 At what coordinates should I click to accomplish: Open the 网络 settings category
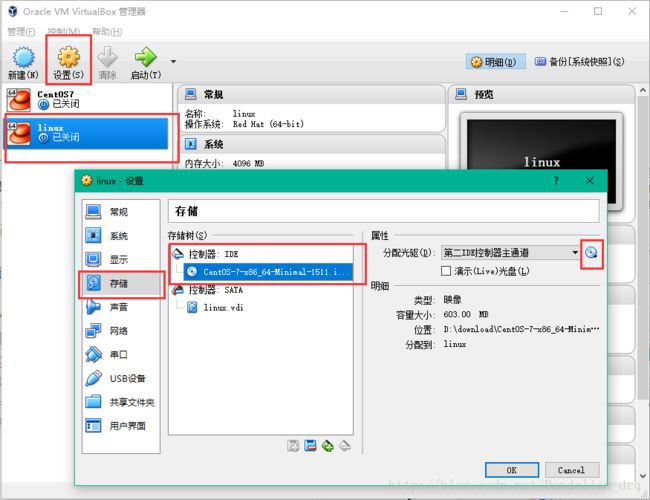[x=121, y=330]
